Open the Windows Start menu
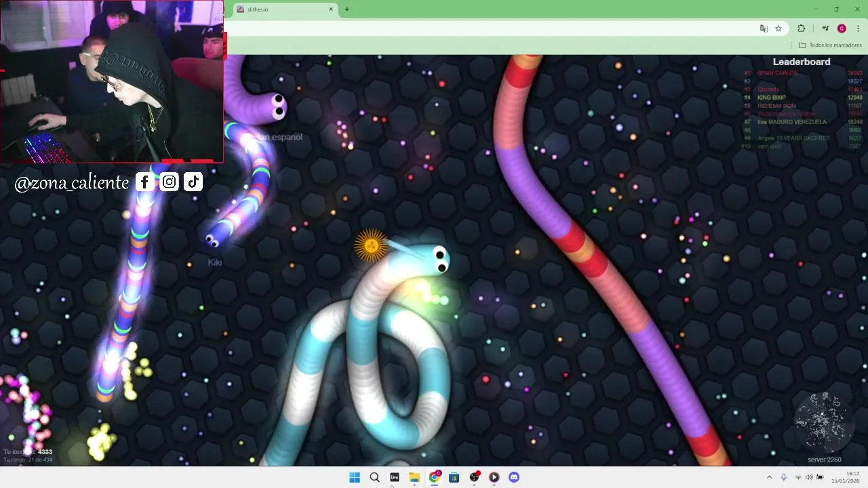Image resolution: width=868 pixels, height=488 pixels. pyautogui.click(x=355, y=477)
